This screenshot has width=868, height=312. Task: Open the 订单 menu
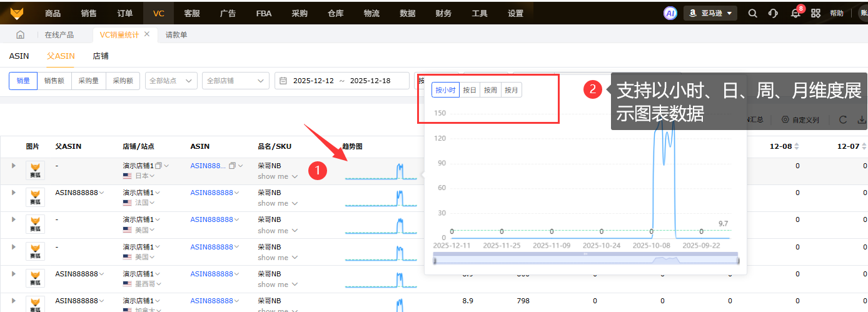pos(125,13)
